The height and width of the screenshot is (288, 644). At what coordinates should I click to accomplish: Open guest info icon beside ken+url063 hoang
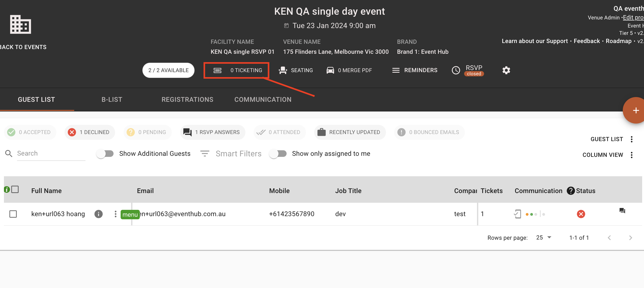98,214
